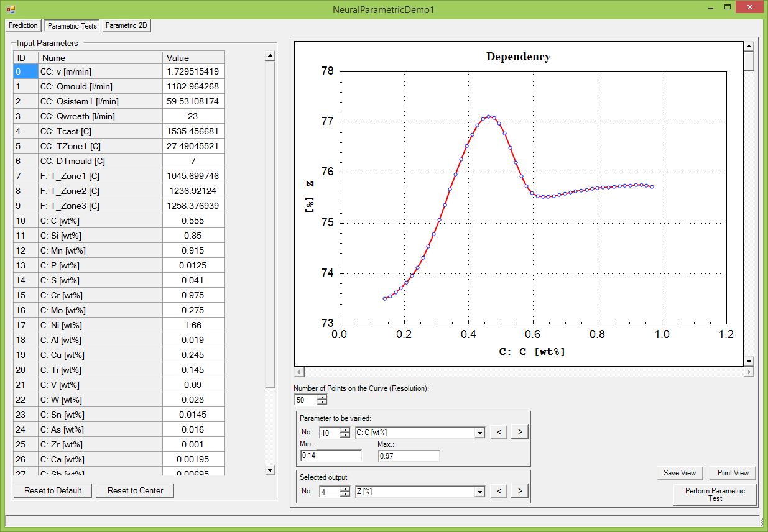
Task: Open the Parameter to be varied dropdown
Action: [479, 431]
